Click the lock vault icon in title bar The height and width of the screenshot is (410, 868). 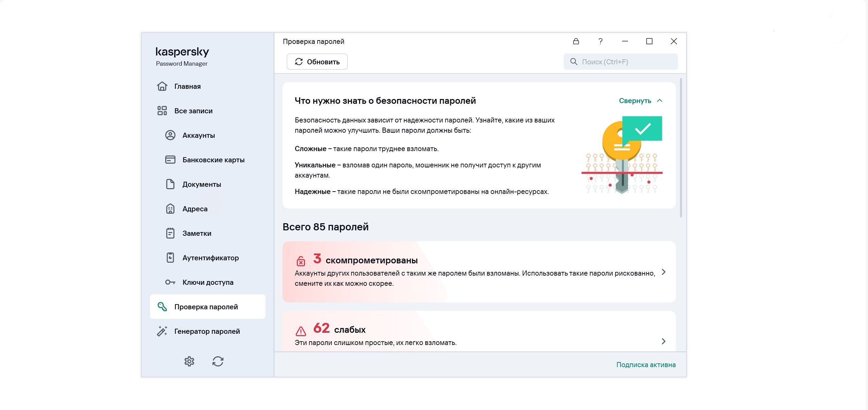(x=576, y=41)
